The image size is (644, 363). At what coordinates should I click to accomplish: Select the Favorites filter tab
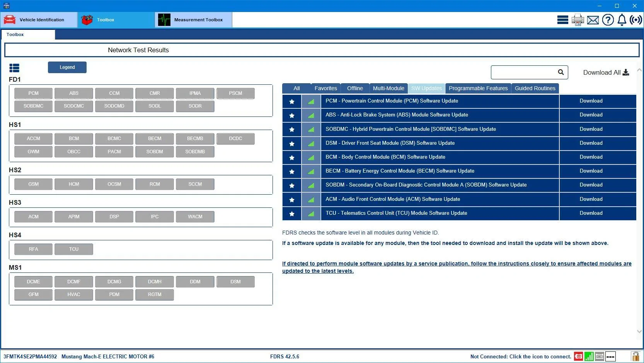pyautogui.click(x=325, y=88)
